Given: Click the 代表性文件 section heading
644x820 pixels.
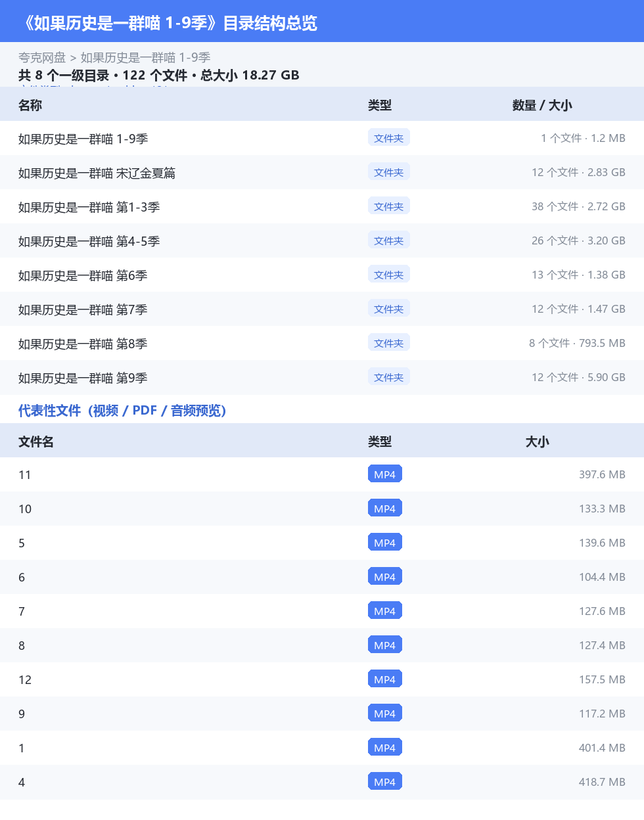Looking at the screenshot, I should coord(122,411).
